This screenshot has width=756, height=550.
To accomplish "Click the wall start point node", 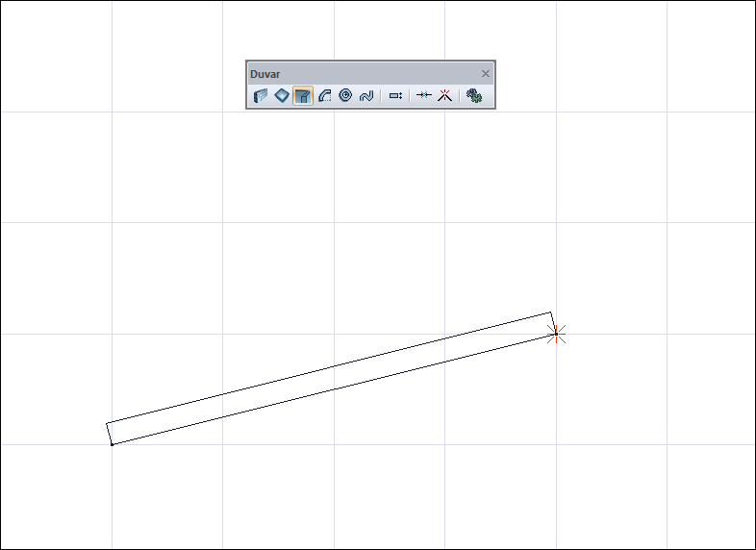I will click(113, 444).
